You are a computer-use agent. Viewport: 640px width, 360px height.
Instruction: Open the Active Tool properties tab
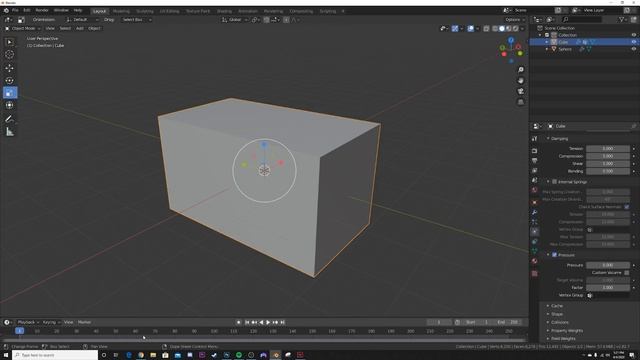pyautogui.click(x=535, y=139)
